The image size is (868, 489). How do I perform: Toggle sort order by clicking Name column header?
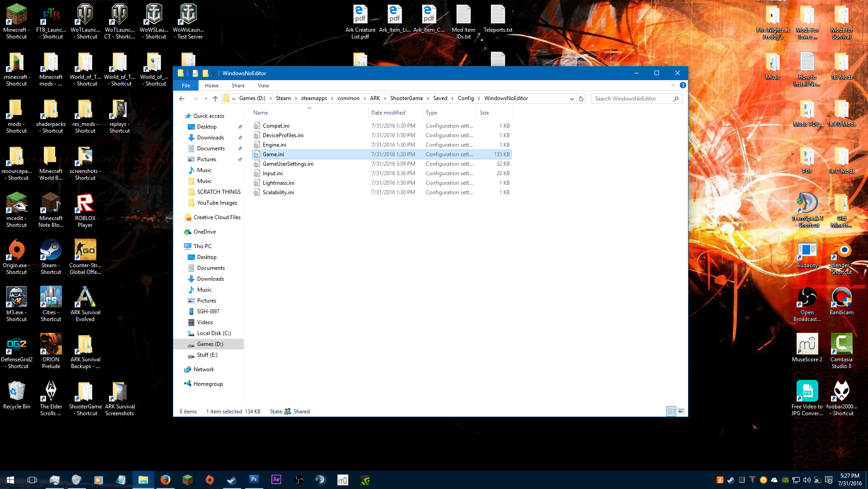click(x=261, y=113)
